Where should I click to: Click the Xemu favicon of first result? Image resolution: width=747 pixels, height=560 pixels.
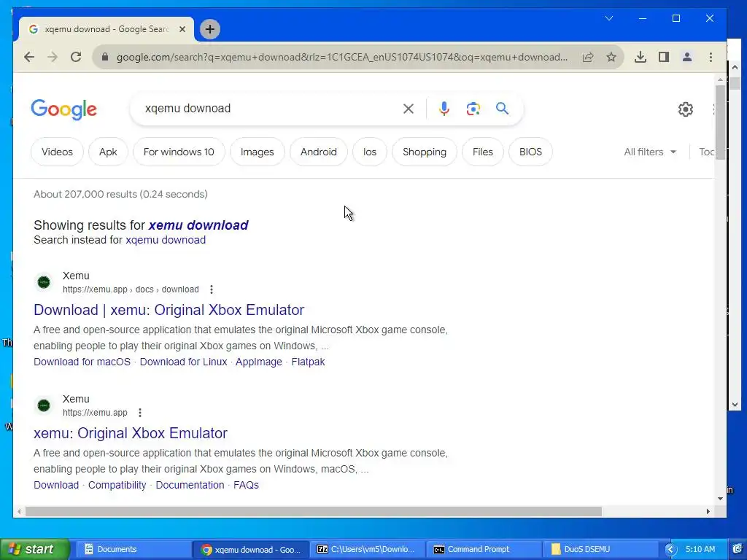(x=44, y=282)
